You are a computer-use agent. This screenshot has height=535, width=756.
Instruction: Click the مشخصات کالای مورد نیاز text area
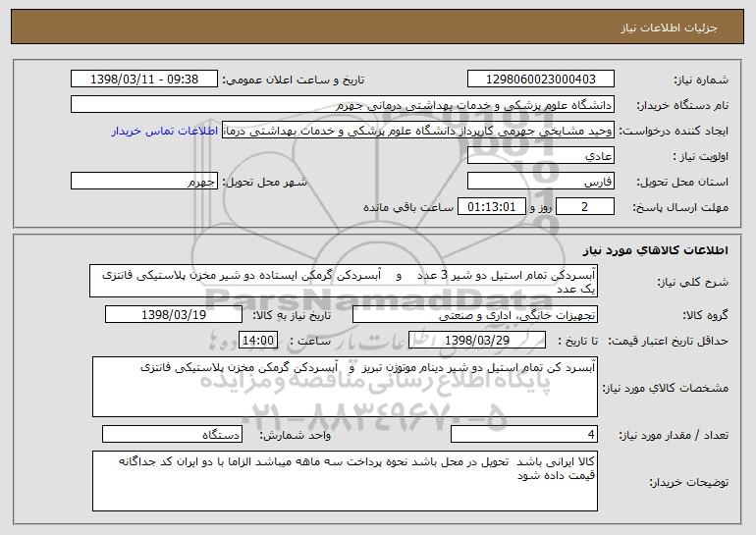pyautogui.click(x=345, y=387)
